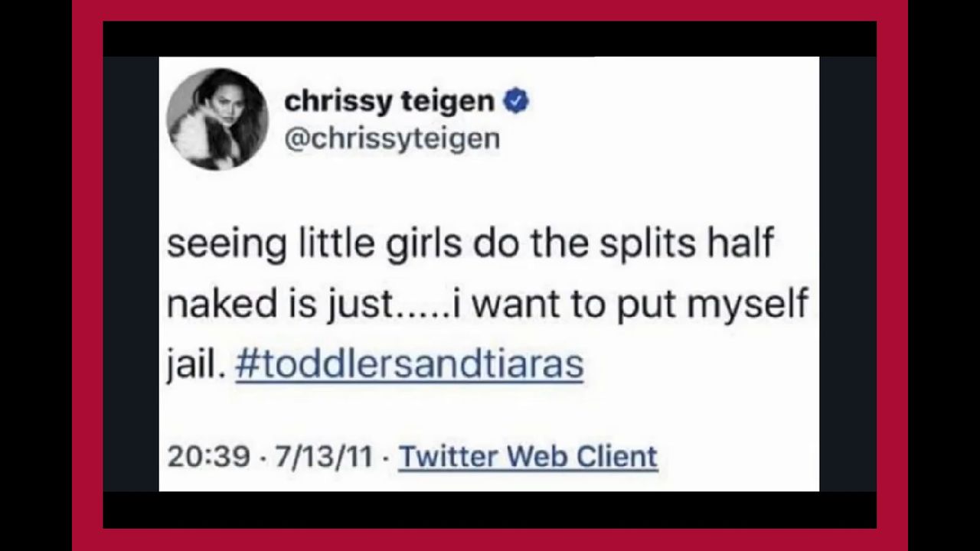The height and width of the screenshot is (551, 980).
Task: Click the first line starting "seeing little girls"
Action: pos(470,243)
